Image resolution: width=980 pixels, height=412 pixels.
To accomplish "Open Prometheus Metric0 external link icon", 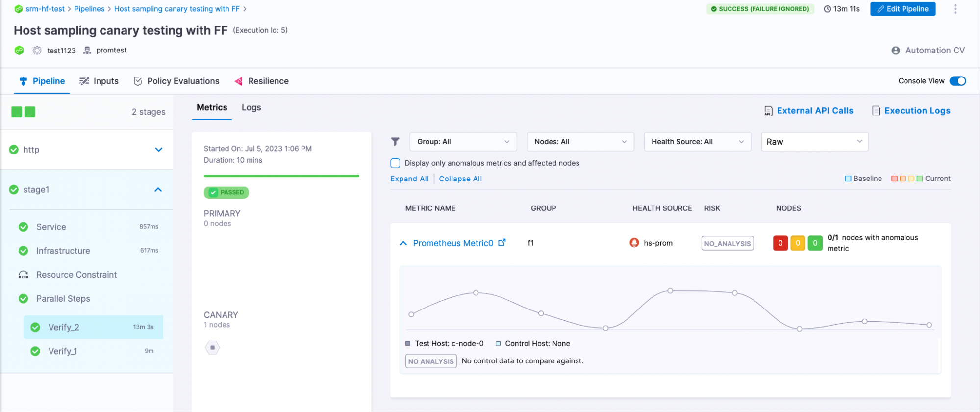I will [x=502, y=243].
